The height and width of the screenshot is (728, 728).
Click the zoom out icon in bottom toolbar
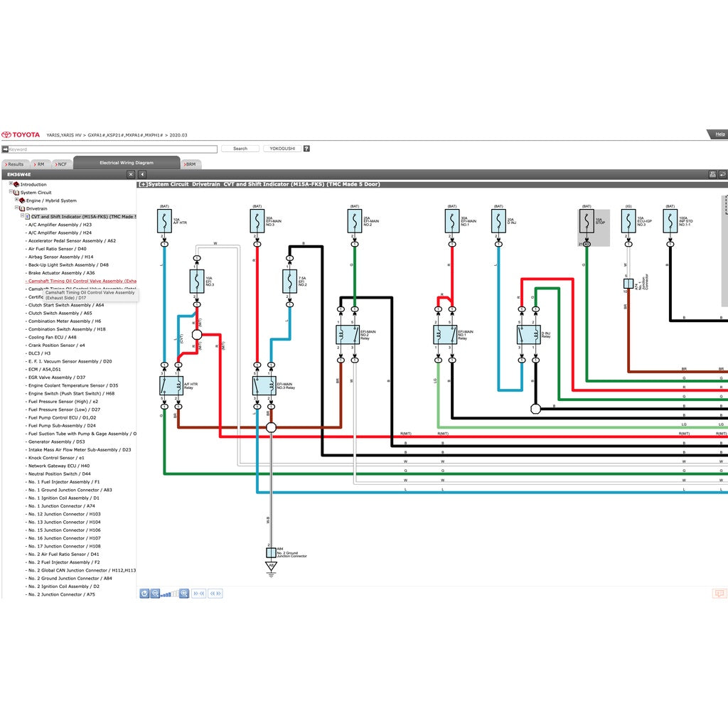[155, 594]
